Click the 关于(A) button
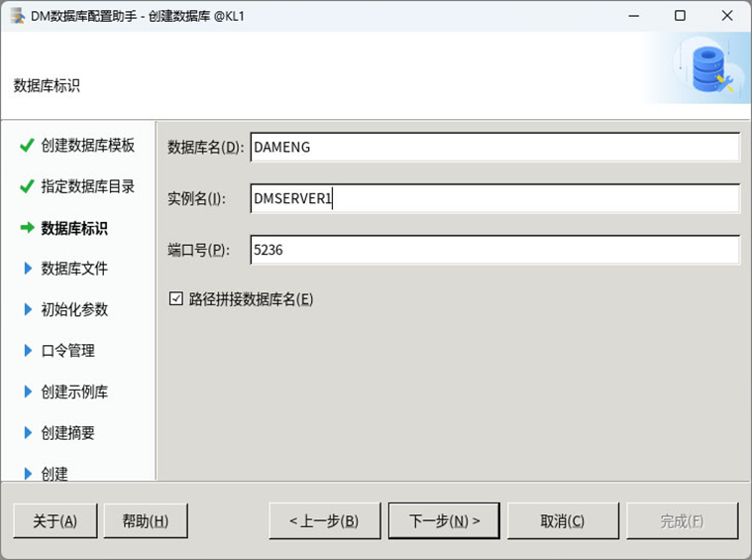 (55, 521)
